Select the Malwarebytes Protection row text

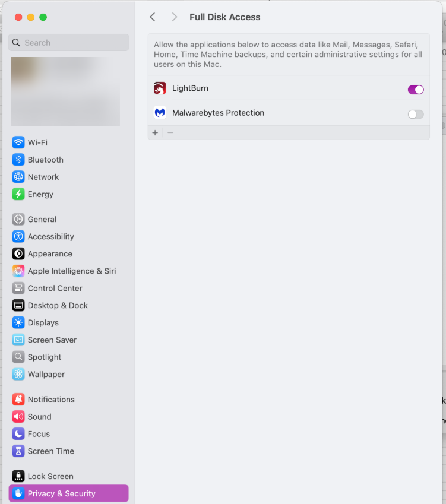(x=219, y=113)
